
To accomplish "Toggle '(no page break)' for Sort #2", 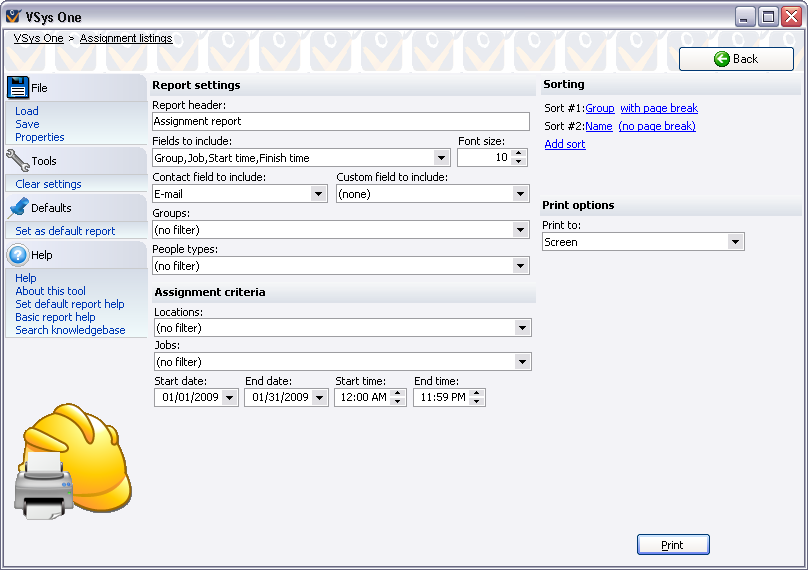I will pos(657,126).
